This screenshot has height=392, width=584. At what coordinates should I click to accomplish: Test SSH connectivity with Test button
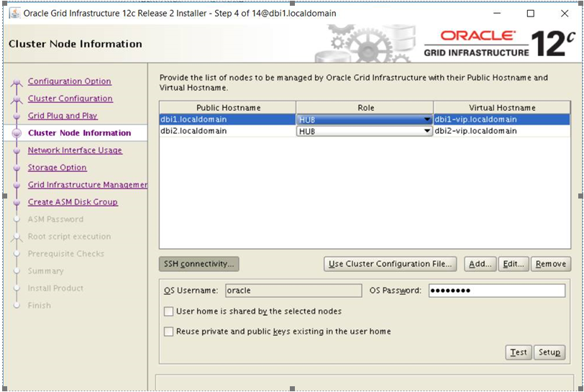click(519, 352)
